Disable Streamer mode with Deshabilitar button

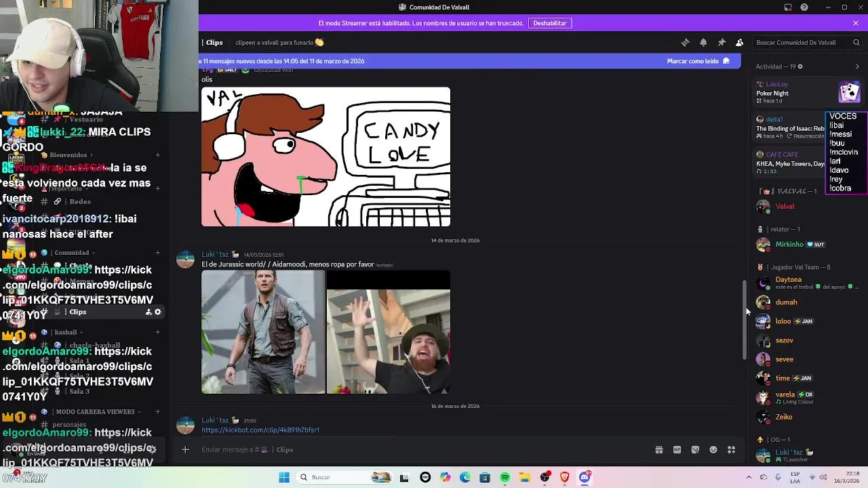point(550,23)
